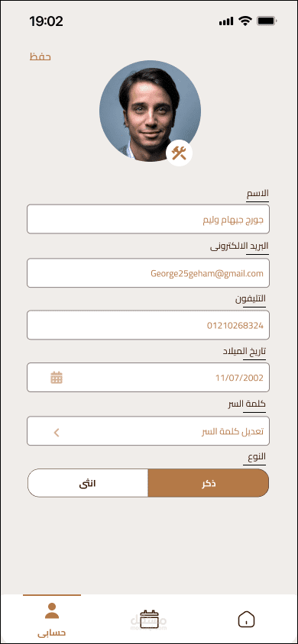Switch to the حسابى tab label
298x644 pixels.
[x=52, y=633]
